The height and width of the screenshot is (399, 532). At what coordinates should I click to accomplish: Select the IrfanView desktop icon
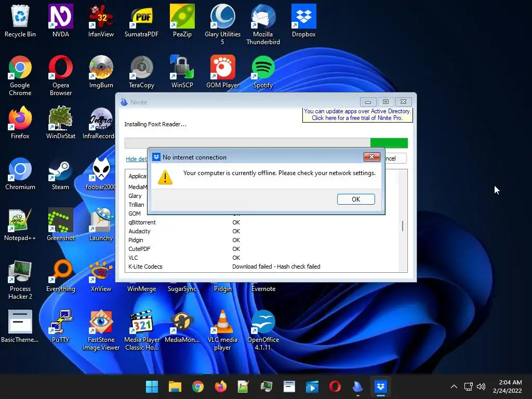click(x=101, y=21)
